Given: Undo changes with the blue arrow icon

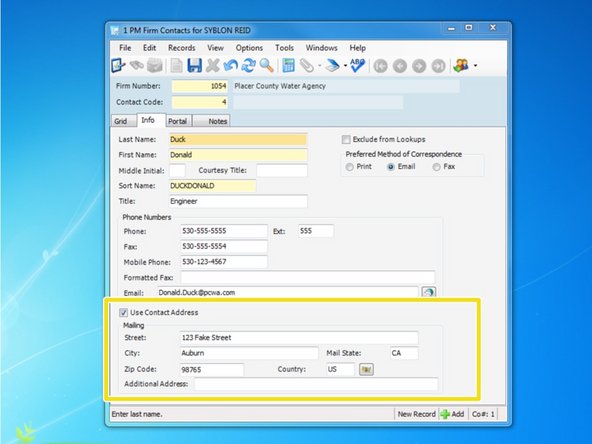Looking at the screenshot, I should tap(230, 66).
